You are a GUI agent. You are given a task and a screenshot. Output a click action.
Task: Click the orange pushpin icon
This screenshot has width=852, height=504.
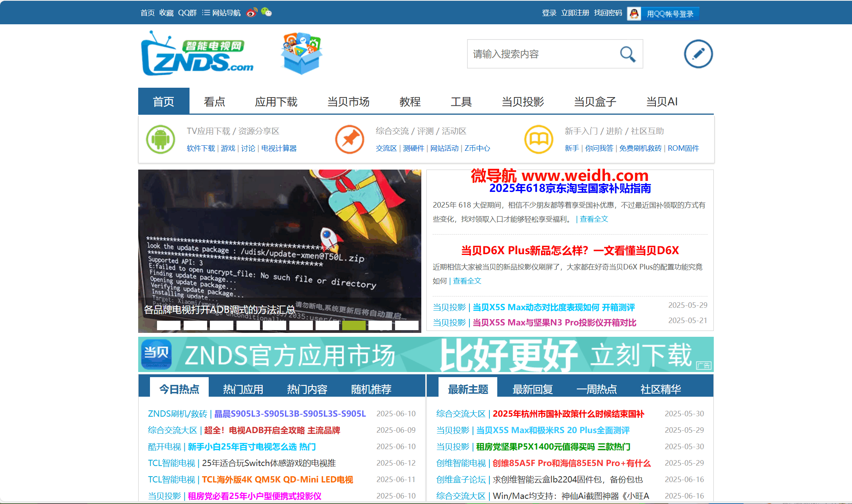click(x=350, y=139)
